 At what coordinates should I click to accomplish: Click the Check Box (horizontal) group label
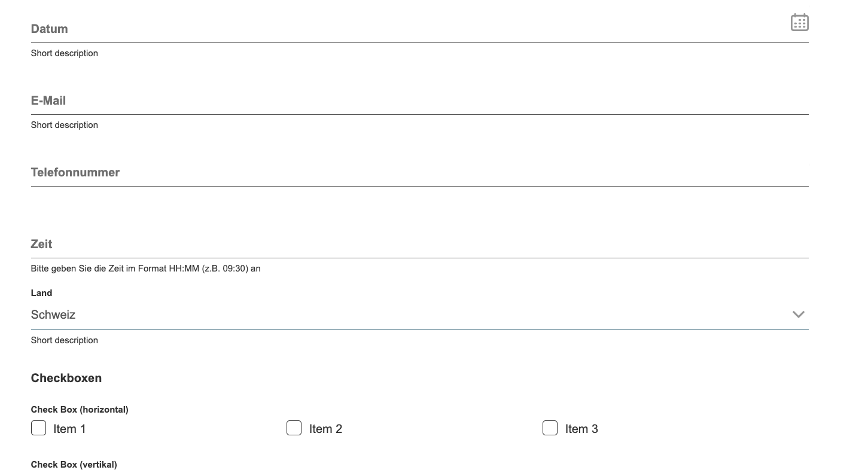(x=80, y=410)
